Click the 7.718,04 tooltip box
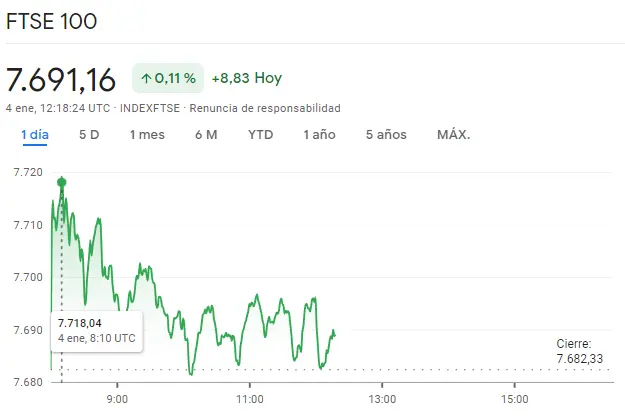Viewport: 625px width, 416px height. click(x=97, y=330)
